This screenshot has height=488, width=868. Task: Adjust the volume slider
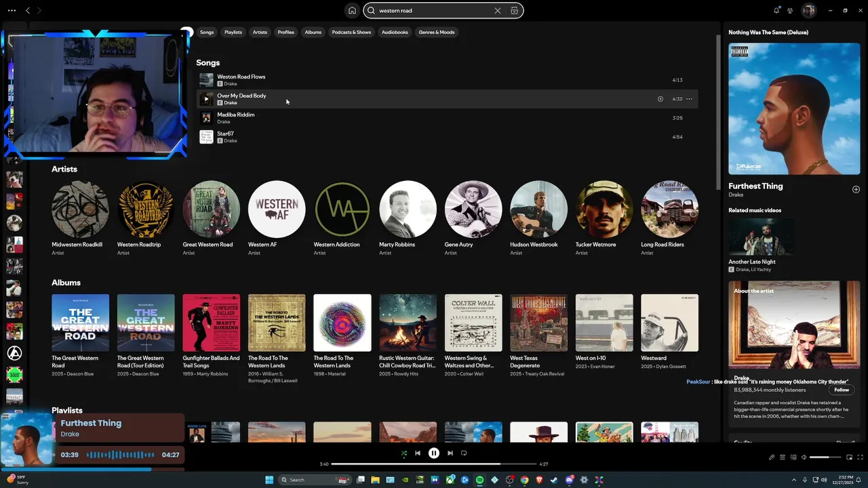[825, 457]
